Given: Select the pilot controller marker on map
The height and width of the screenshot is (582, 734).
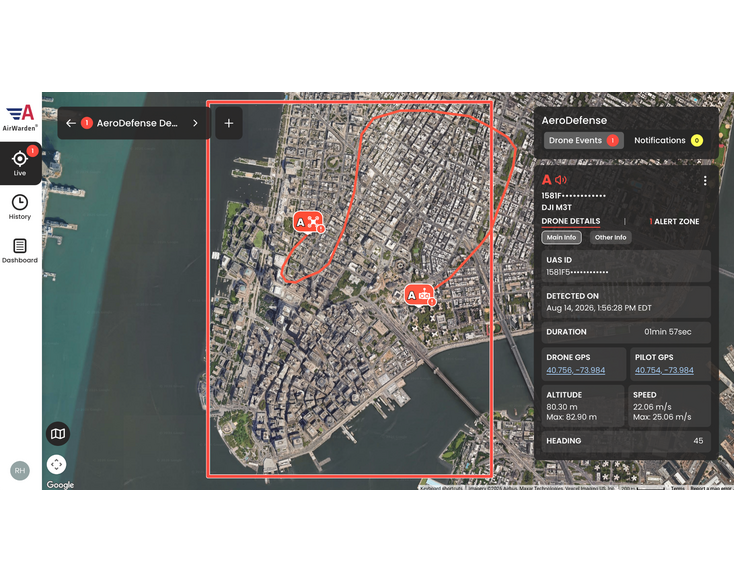Looking at the screenshot, I should [x=420, y=295].
